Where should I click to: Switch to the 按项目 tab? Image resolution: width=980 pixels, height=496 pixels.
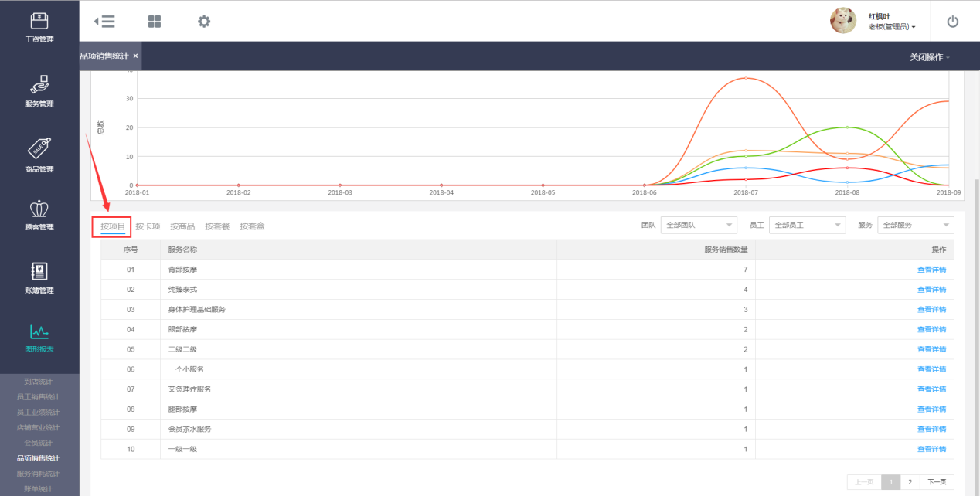[113, 226]
